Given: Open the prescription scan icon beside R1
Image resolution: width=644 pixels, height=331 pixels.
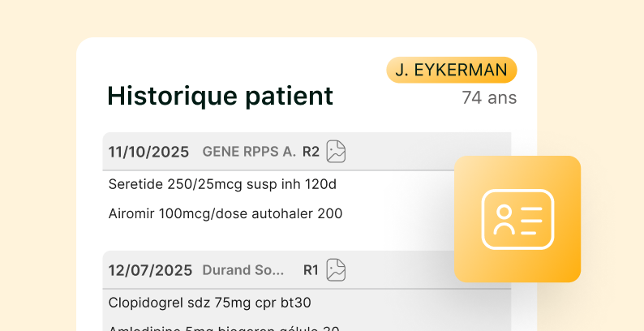Looking at the screenshot, I should point(336,269).
